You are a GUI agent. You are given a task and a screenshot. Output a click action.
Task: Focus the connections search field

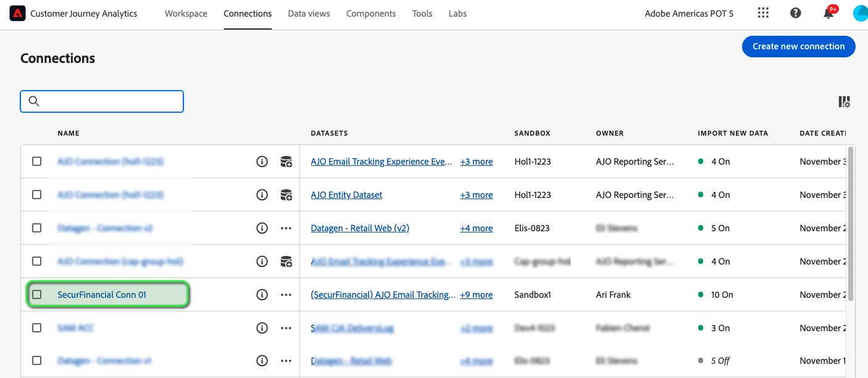point(102,101)
